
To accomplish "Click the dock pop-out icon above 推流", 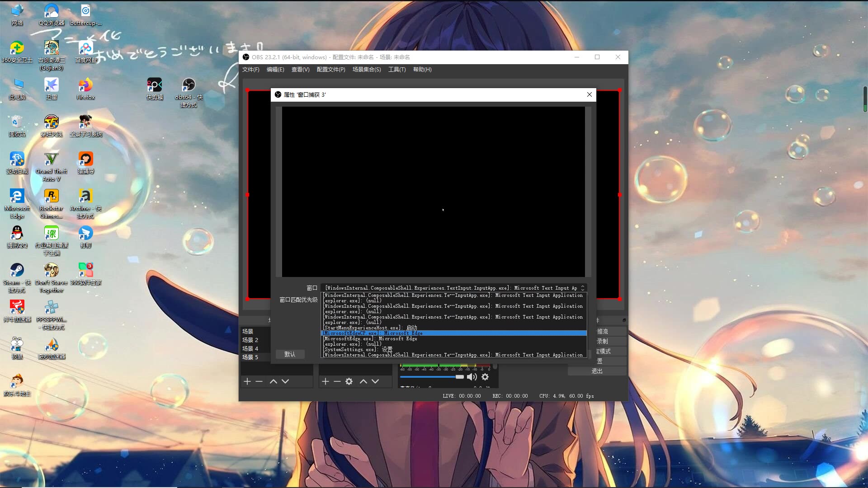I will coord(624,320).
